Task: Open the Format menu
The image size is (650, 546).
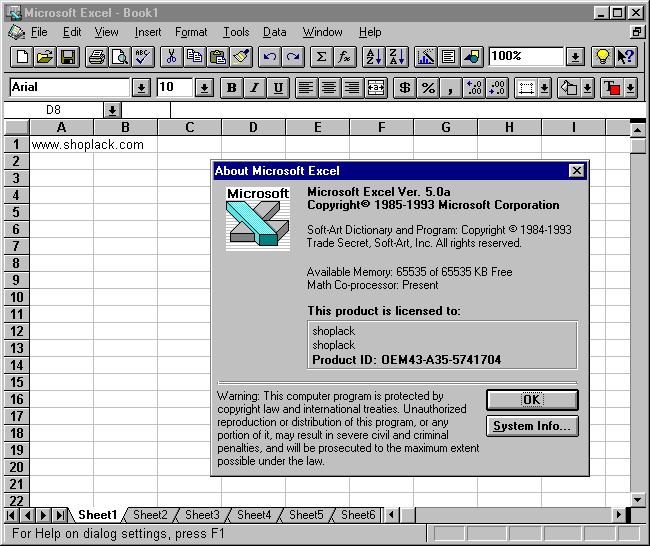Action: click(191, 32)
